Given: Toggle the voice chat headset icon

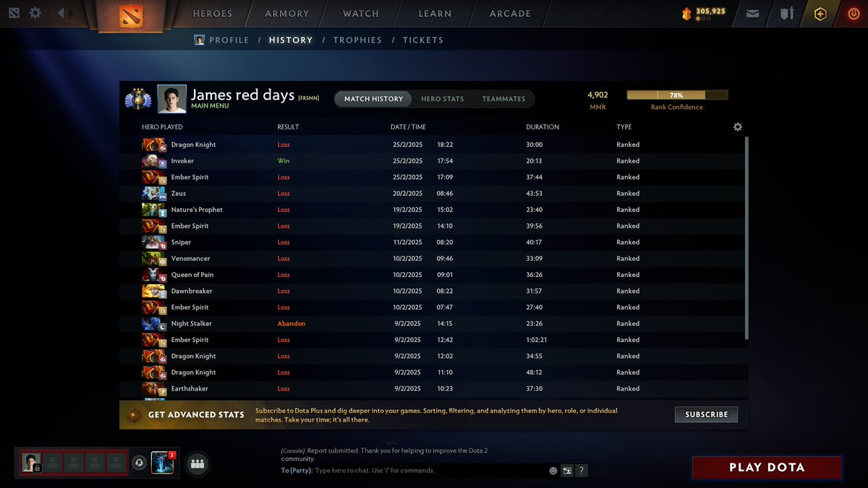Looking at the screenshot, I should pyautogui.click(x=139, y=463).
